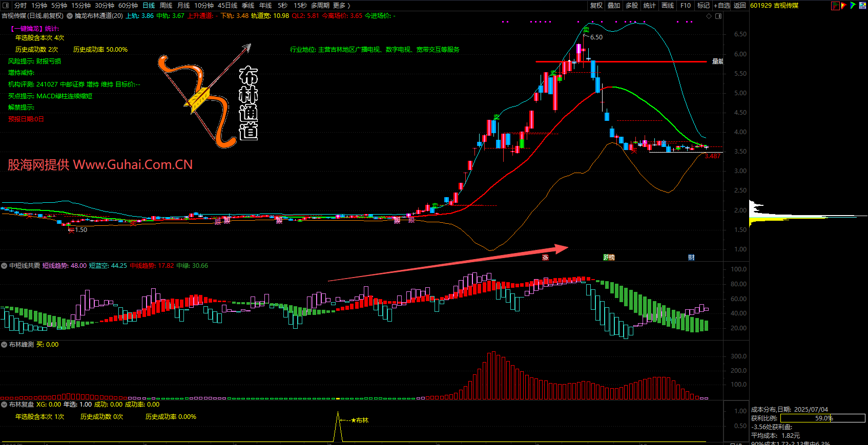
Task: Expand the 擒龙布林通道 indicator dropdown
Action: point(70,16)
